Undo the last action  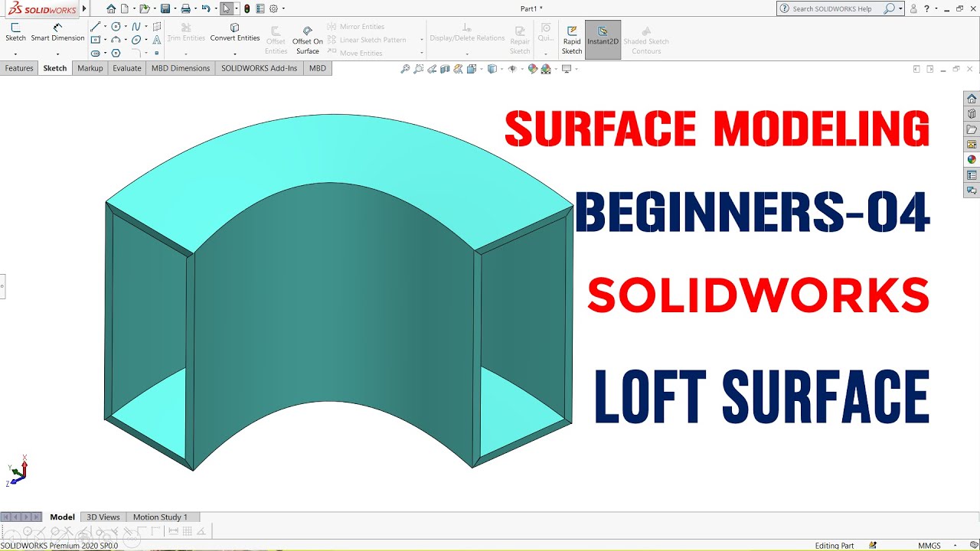point(206,8)
